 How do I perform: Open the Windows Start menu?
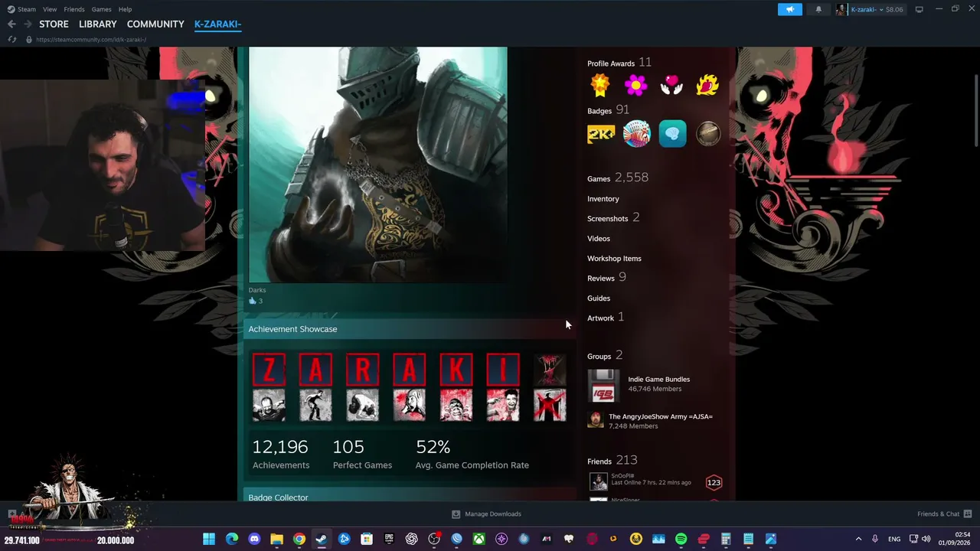point(209,539)
